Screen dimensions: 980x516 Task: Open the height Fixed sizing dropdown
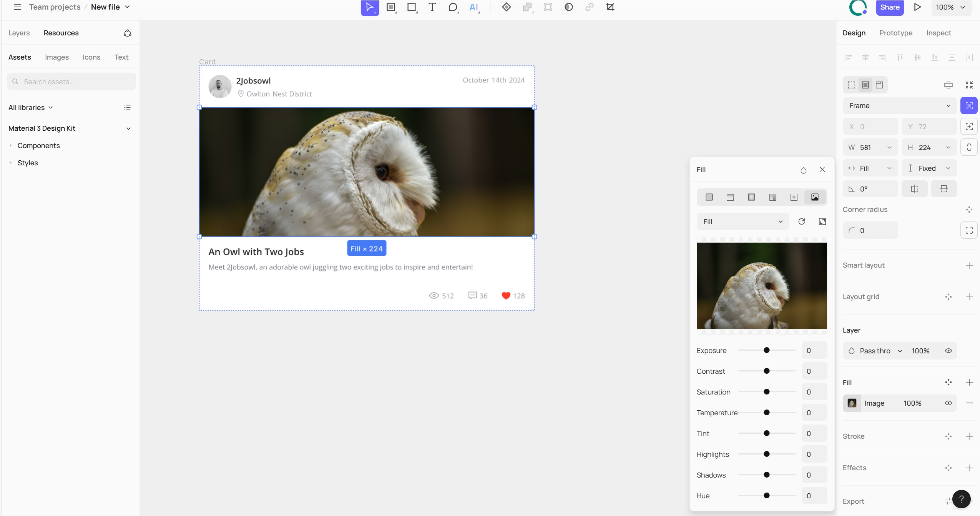coord(929,168)
